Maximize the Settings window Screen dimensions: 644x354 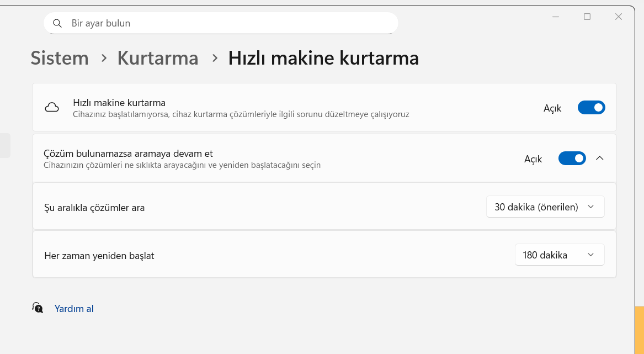(587, 17)
